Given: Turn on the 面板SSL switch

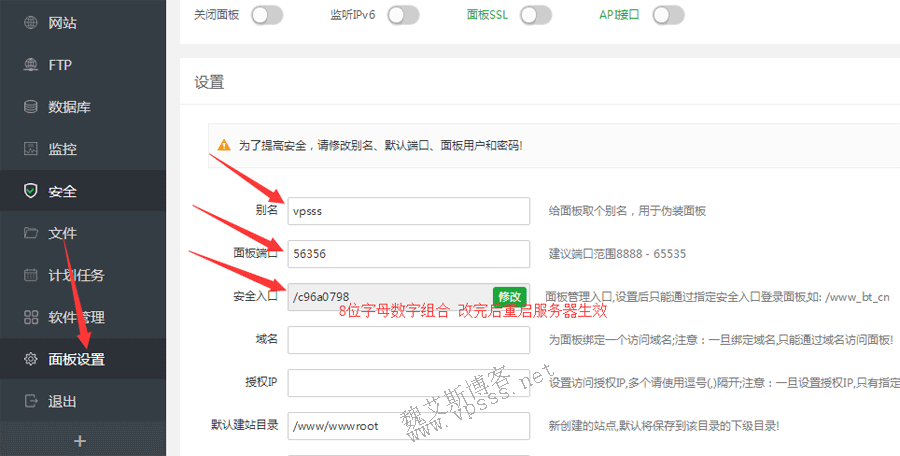Looking at the screenshot, I should [536, 15].
